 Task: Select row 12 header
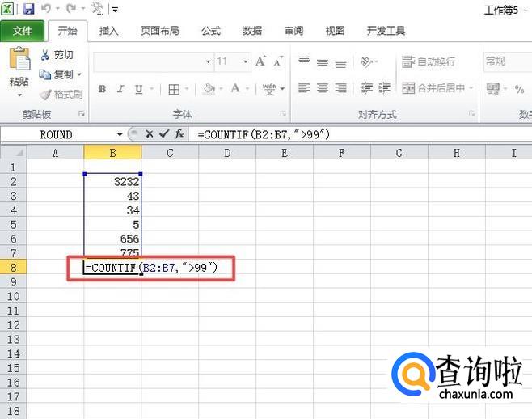tap(13, 325)
